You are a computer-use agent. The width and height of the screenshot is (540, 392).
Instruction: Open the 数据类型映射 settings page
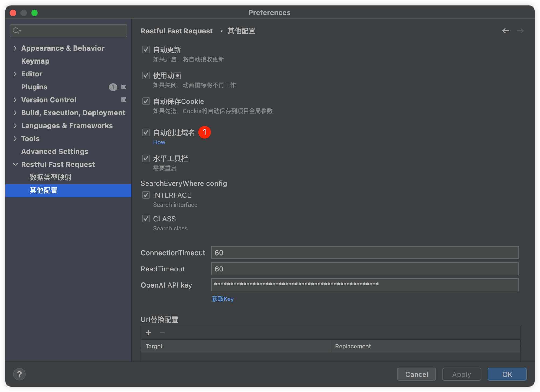pyautogui.click(x=50, y=177)
